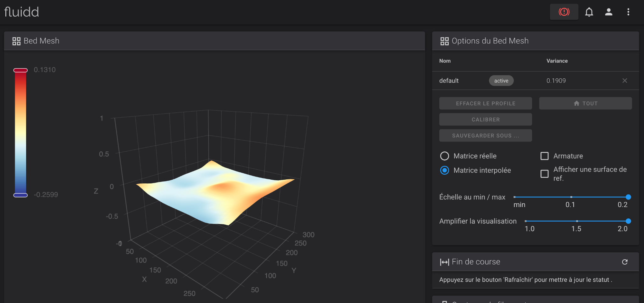Click the home icon in the TOUT button

click(x=576, y=103)
